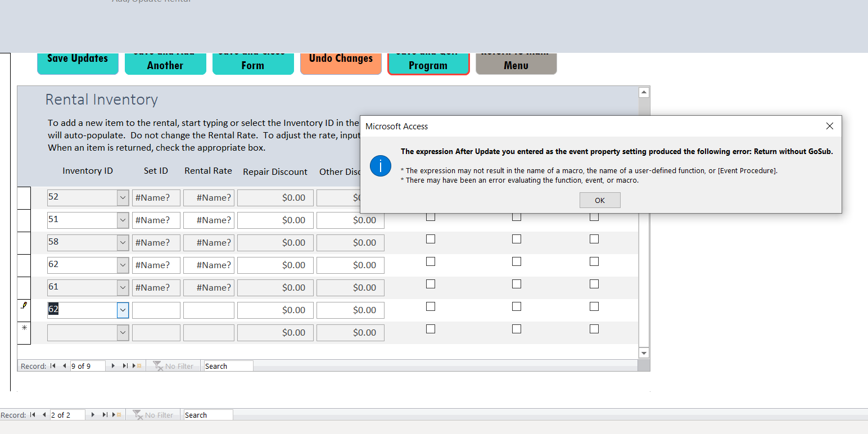The width and height of the screenshot is (868, 434).
Task: Toggle the middle checkbox in the Inventory ID 61 row
Action: [x=517, y=284]
